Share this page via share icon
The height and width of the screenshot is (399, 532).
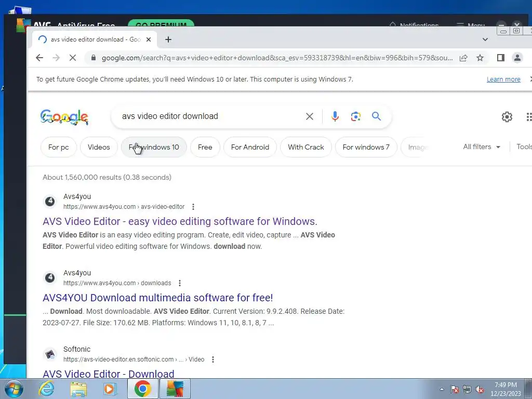(463, 58)
